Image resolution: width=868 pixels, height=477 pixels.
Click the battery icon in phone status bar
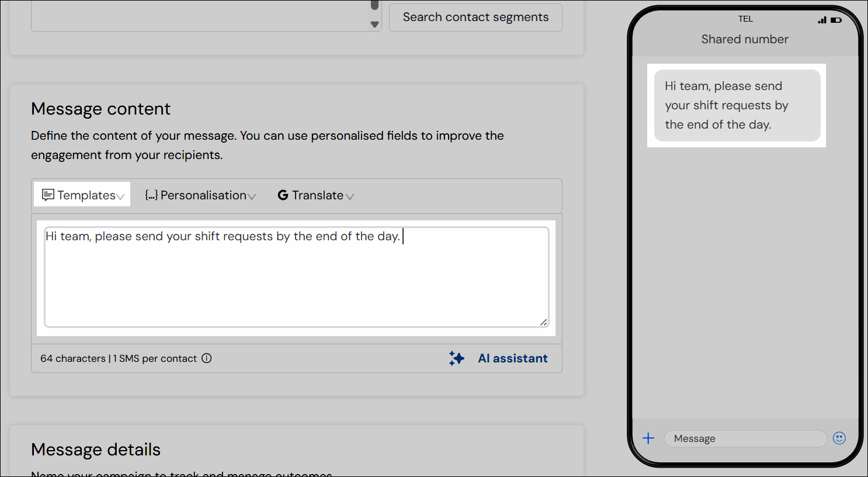[x=836, y=20]
